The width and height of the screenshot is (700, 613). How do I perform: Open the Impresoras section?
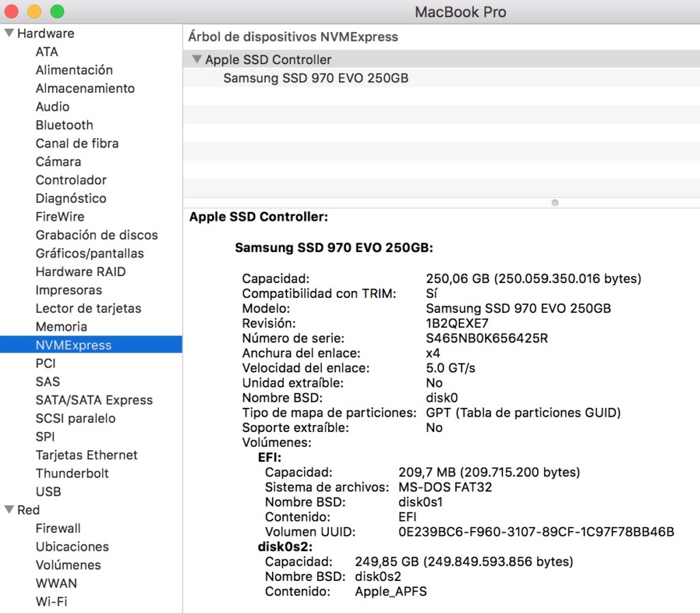(x=69, y=290)
